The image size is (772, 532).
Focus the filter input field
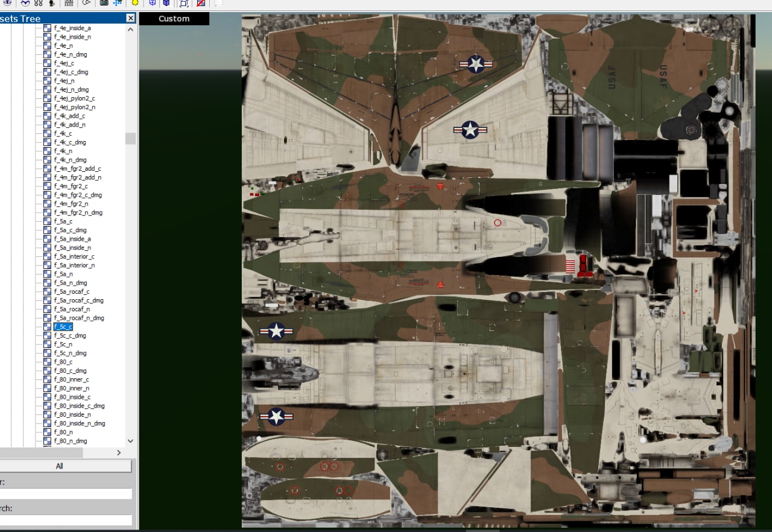pyautogui.click(x=65, y=493)
